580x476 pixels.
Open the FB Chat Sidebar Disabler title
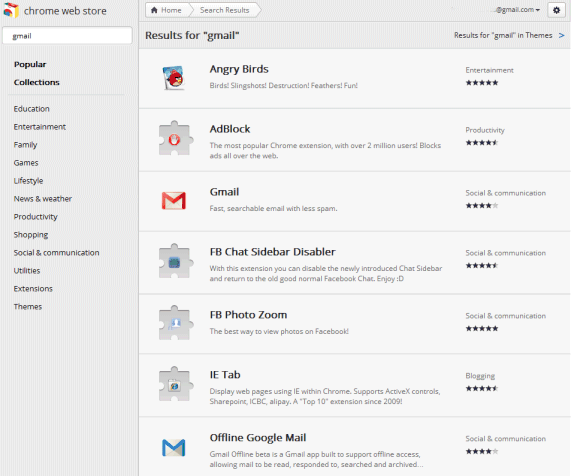pyautogui.click(x=273, y=252)
